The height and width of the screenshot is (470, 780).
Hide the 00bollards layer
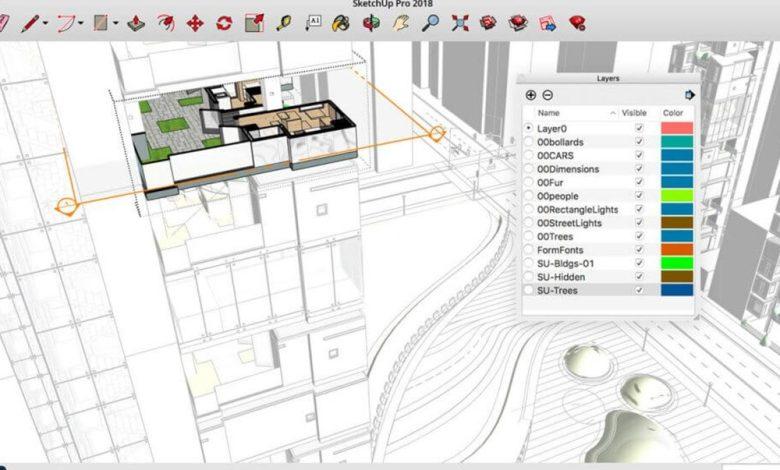click(639, 142)
